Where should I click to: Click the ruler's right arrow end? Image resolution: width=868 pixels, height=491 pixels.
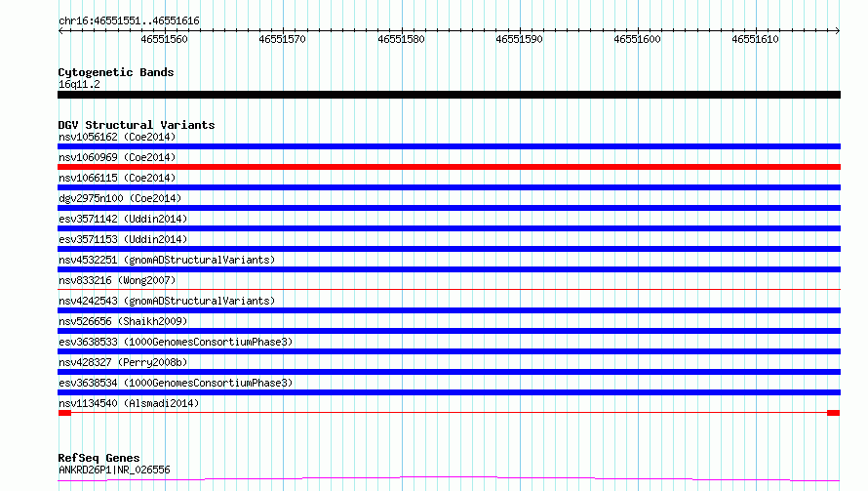point(837,30)
